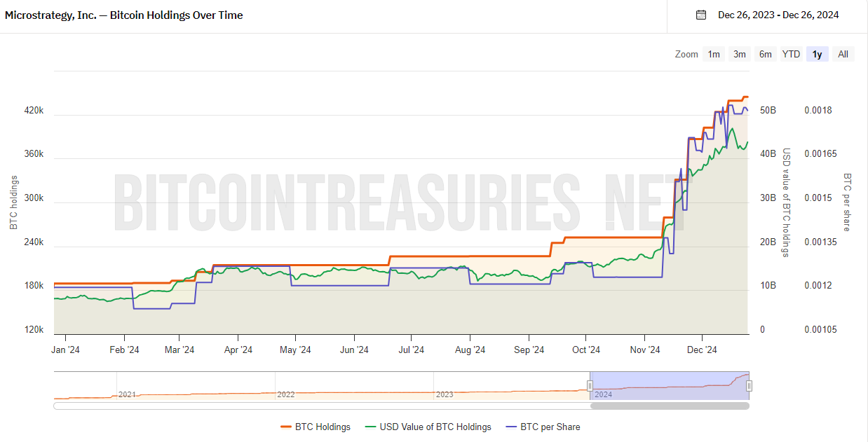The width and height of the screenshot is (868, 442).
Task: Grab the left navigator range handle
Action: [x=590, y=386]
